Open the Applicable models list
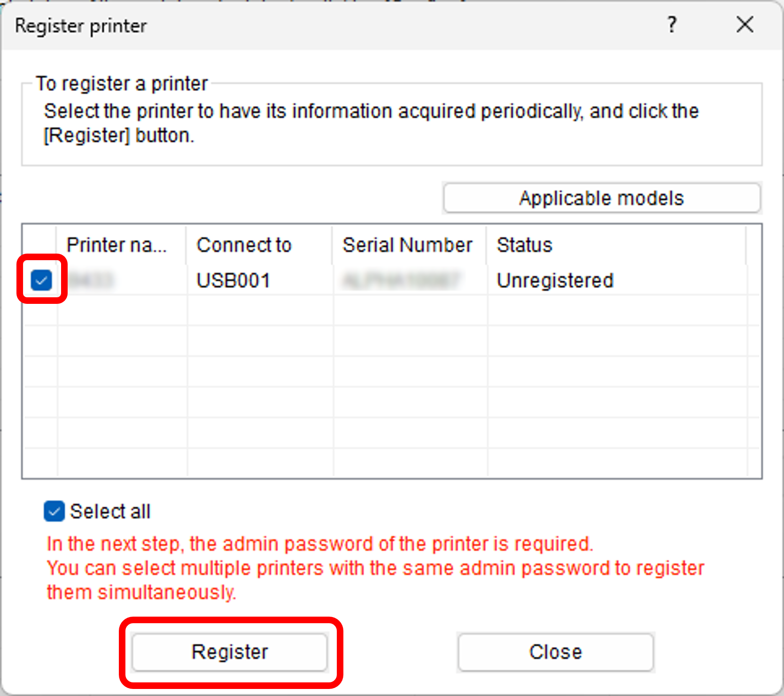The width and height of the screenshot is (784, 696). pyautogui.click(x=601, y=198)
